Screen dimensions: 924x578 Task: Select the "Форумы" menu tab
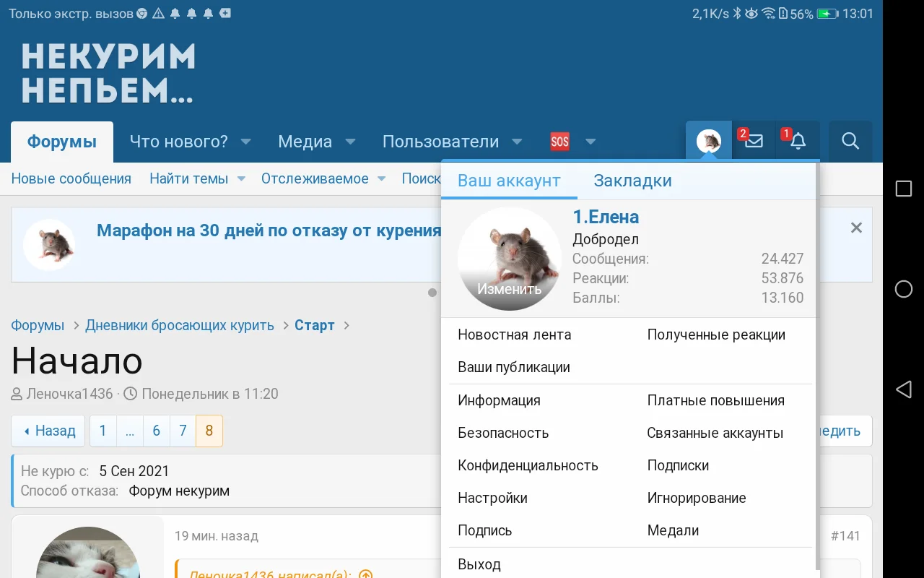(x=62, y=142)
